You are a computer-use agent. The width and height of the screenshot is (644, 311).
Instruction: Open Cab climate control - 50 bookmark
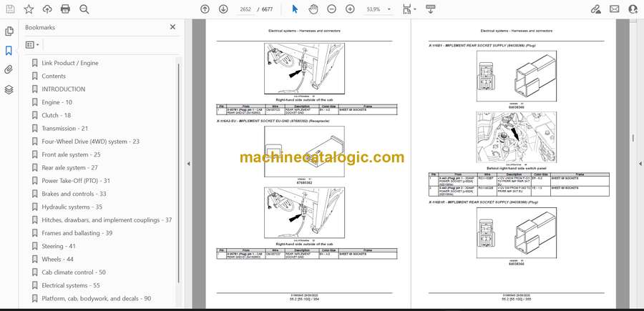point(74,272)
